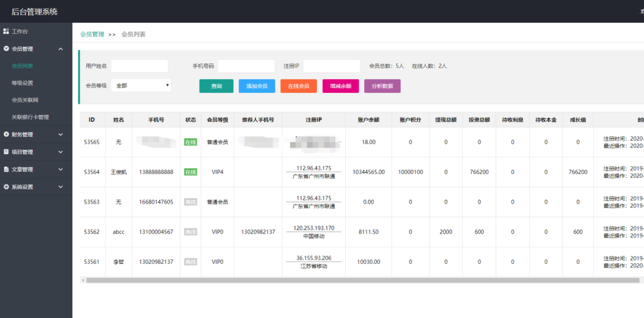Click the purple 分析数据 button
The image size is (644, 318).
[x=382, y=86]
